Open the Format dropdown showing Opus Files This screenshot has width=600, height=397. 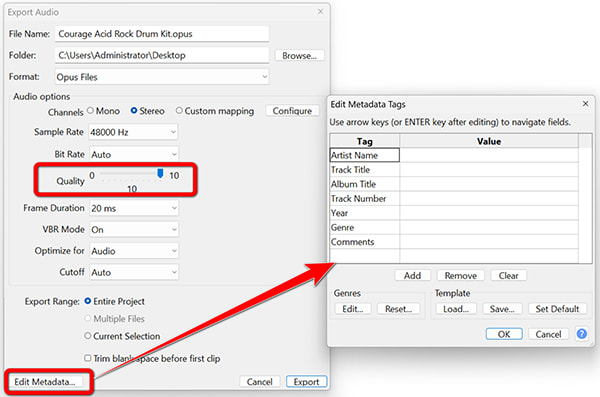[x=161, y=77]
